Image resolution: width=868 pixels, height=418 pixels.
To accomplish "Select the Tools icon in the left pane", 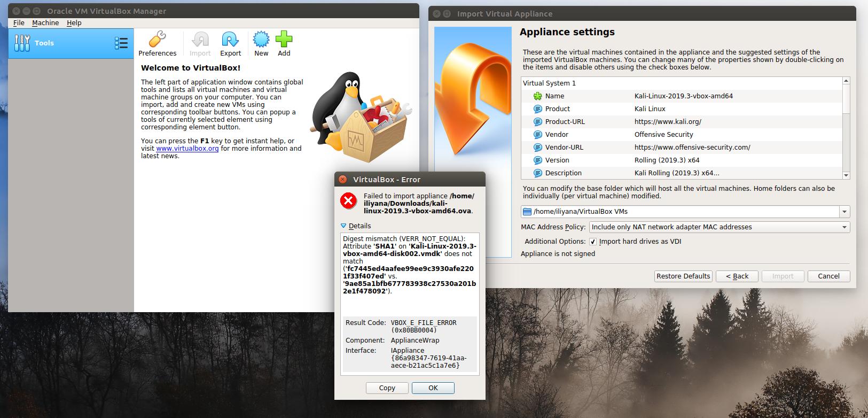I will click(22, 43).
